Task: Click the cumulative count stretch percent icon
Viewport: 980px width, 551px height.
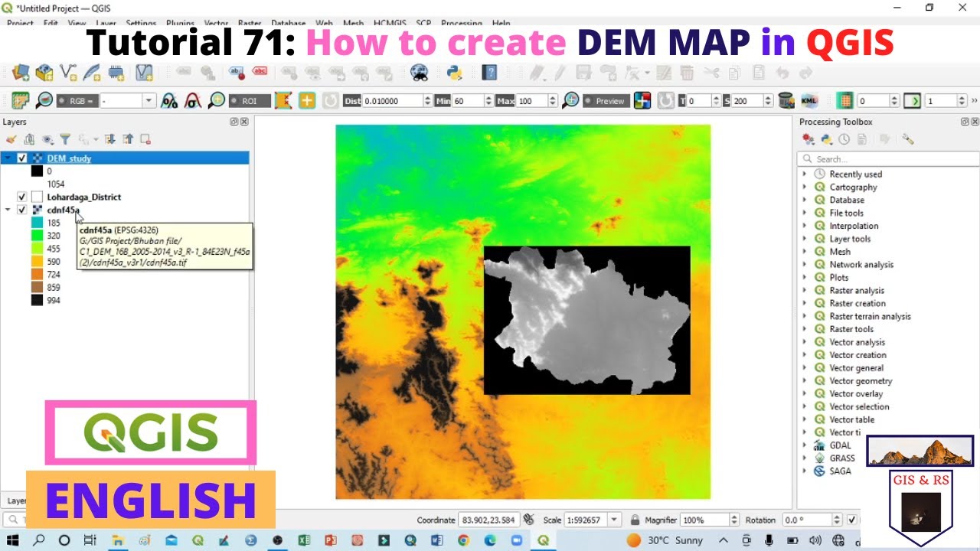Action: tap(169, 100)
